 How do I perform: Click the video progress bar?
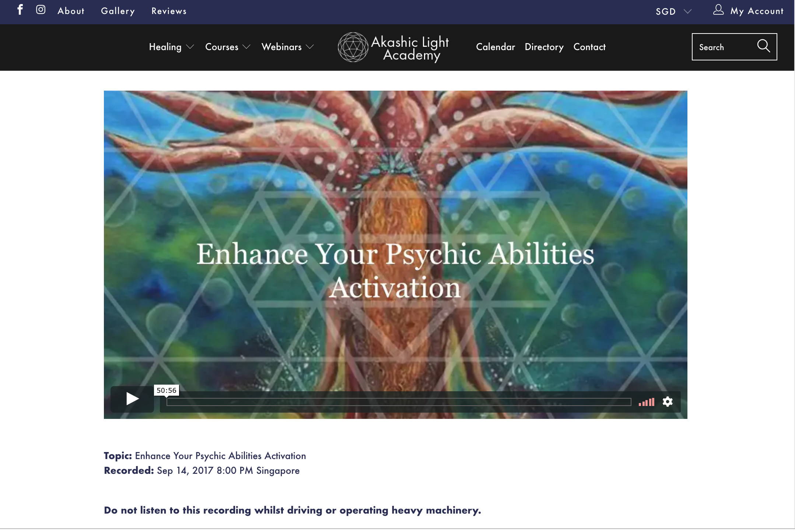coord(399,402)
